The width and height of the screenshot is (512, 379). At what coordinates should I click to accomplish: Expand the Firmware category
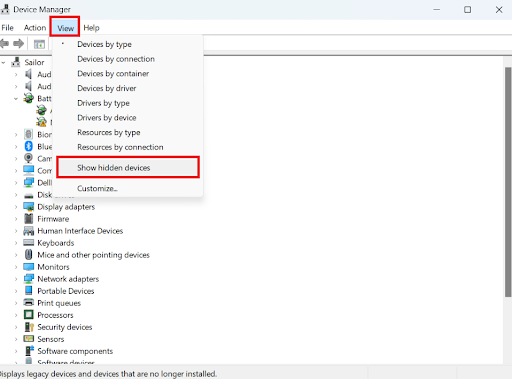16,219
